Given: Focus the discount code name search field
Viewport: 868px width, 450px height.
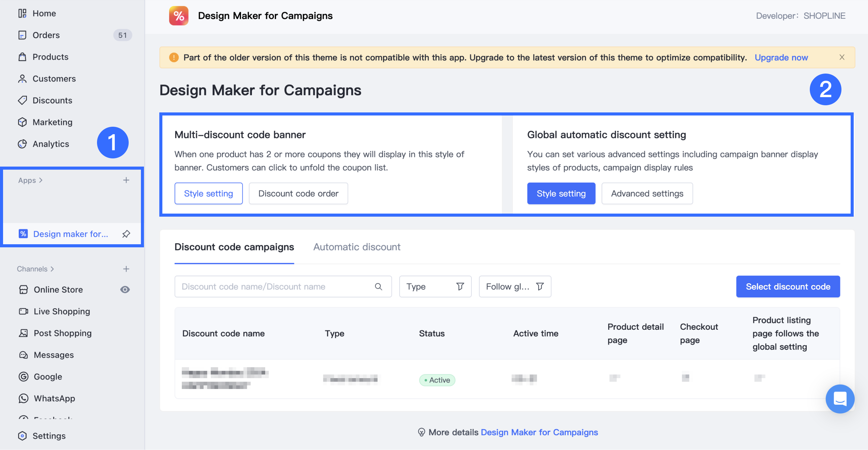Looking at the screenshot, I should pos(276,287).
